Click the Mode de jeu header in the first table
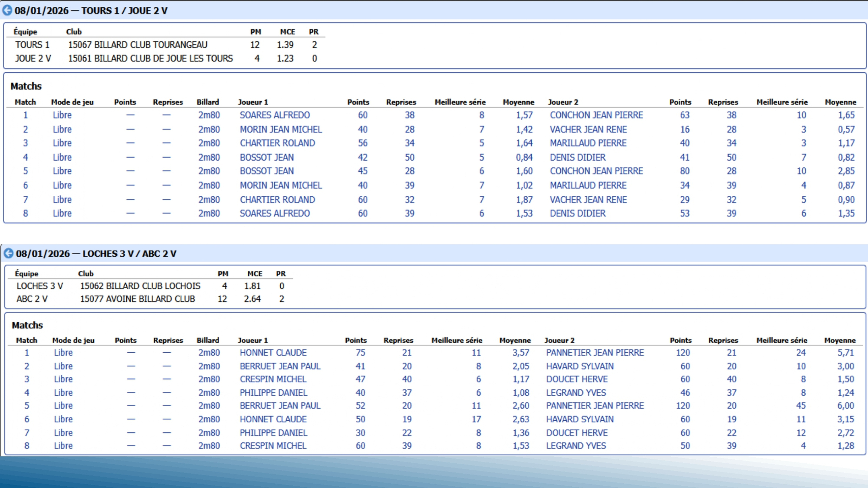 pyautogui.click(x=72, y=102)
